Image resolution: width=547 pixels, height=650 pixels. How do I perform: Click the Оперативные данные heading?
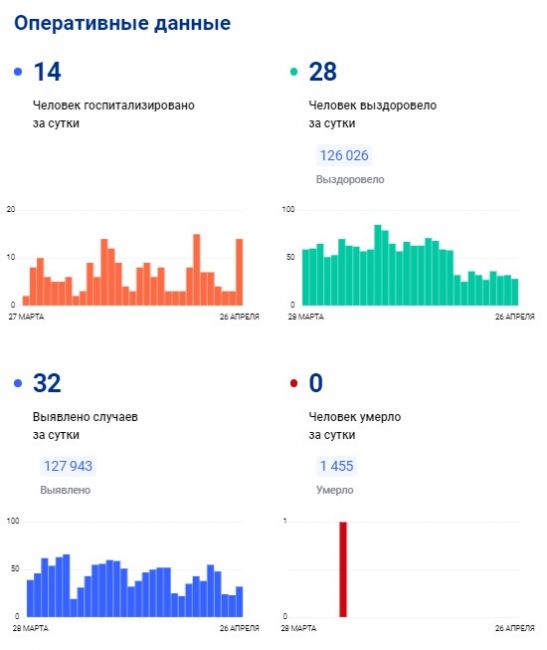[x=122, y=23]
